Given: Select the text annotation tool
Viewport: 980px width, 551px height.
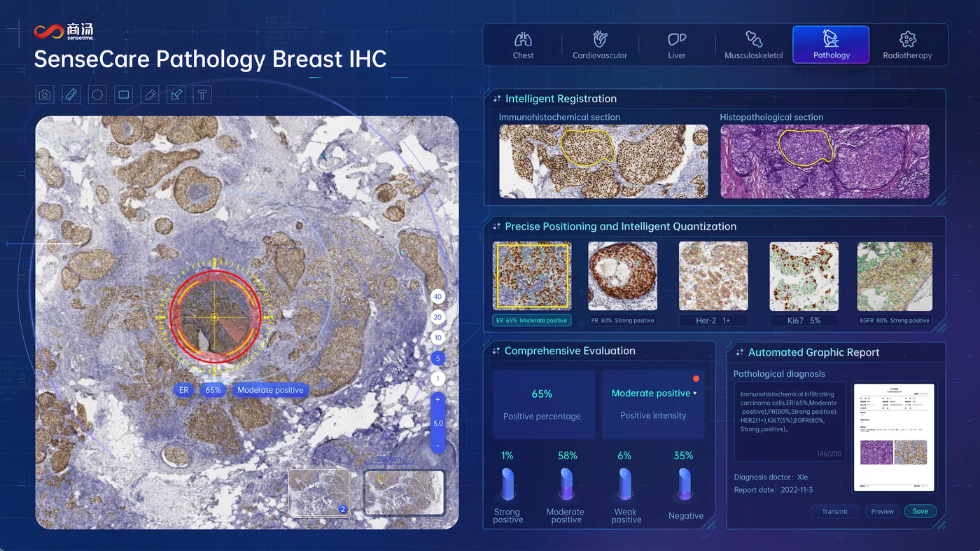Looking at the screenshot, I should (202, 95).
